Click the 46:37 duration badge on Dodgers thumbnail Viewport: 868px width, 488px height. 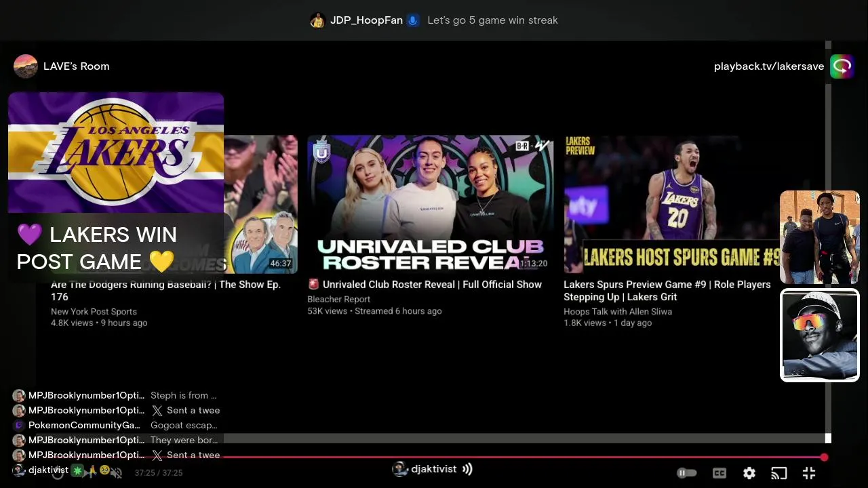281,264
